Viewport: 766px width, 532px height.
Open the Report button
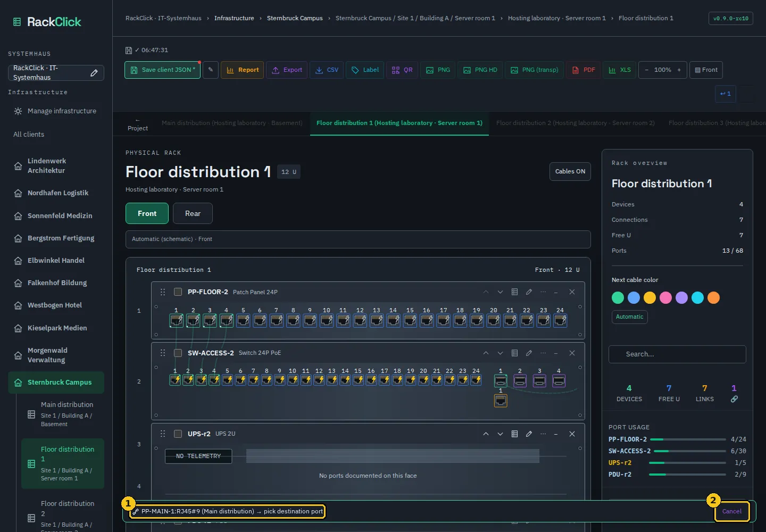point(242,70)
